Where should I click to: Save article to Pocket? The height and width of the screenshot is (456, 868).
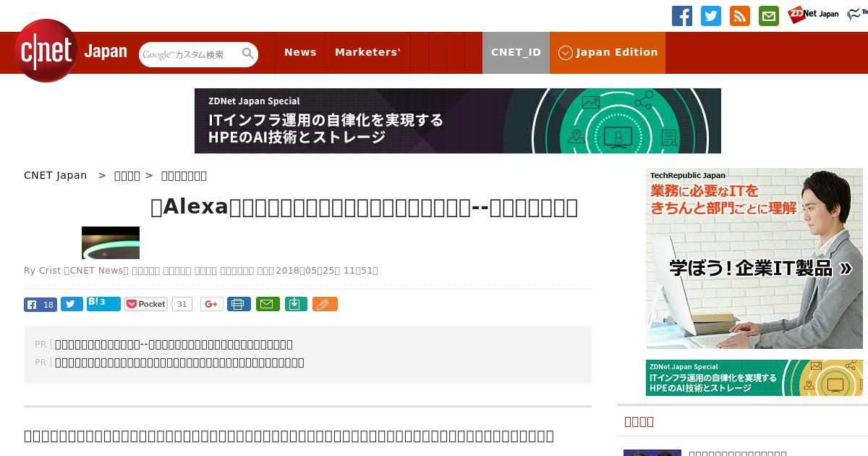coord(146,304)
